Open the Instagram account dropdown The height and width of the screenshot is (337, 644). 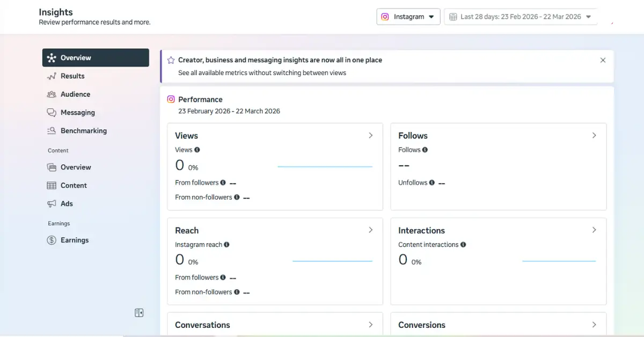(408, 17)
